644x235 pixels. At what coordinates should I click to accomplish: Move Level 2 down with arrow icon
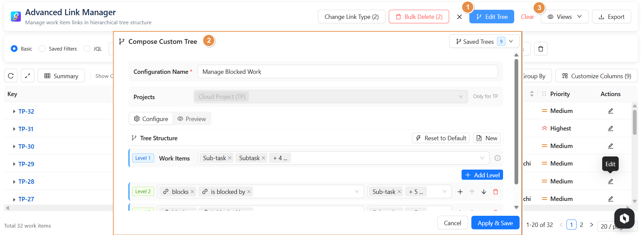484,192
